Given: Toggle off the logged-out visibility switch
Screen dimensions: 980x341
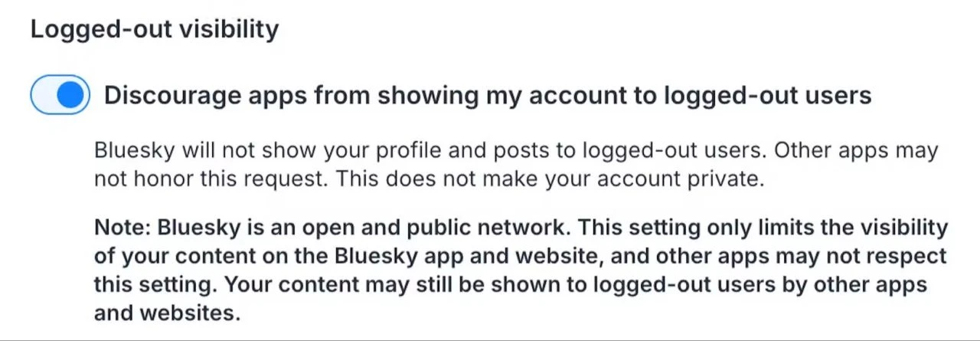Looking at the screenshot, I should [x=60, y=95].
